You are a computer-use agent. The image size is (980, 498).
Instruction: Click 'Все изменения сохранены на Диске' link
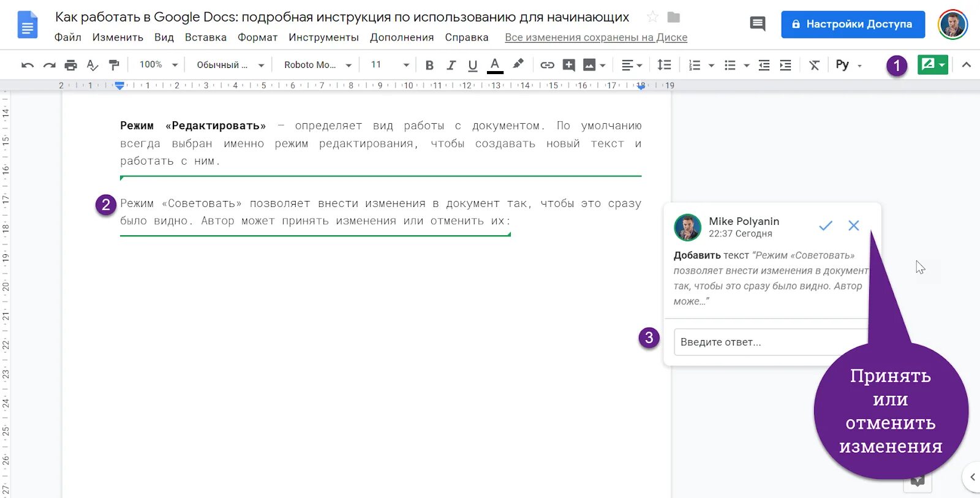point(596,37)
